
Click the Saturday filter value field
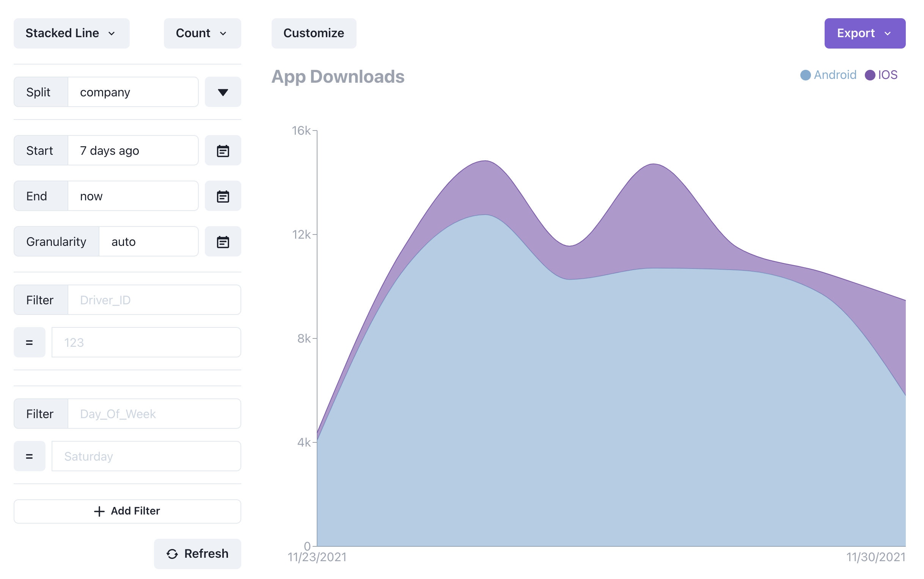(146, 456)
